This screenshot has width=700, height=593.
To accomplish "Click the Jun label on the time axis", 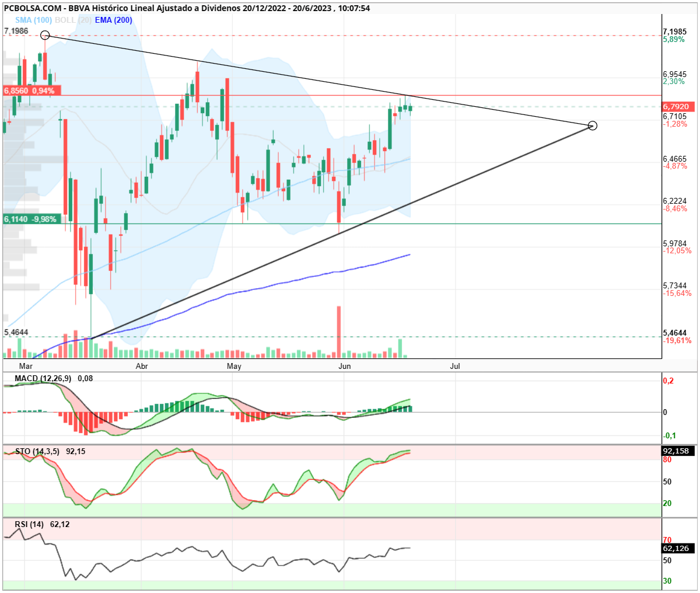I will 345,367.
